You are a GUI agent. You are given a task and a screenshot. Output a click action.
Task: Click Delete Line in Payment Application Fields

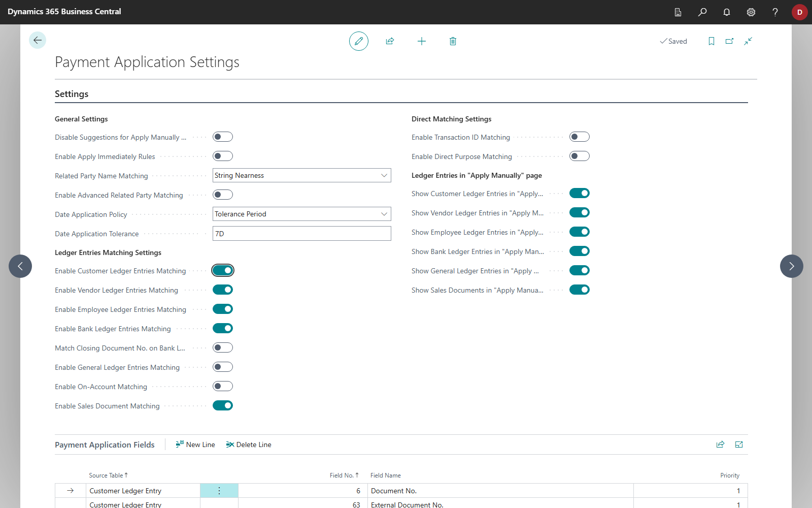coord(249,444)
